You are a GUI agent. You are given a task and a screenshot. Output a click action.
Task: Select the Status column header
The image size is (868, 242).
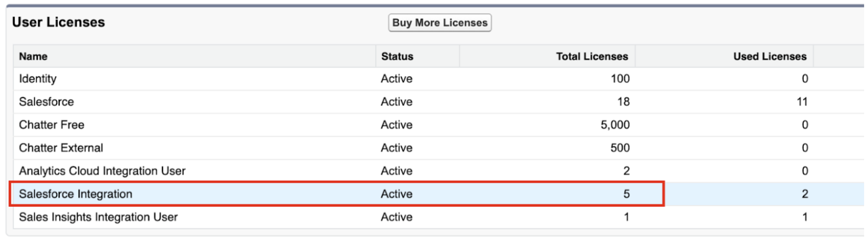pos(397,56)
